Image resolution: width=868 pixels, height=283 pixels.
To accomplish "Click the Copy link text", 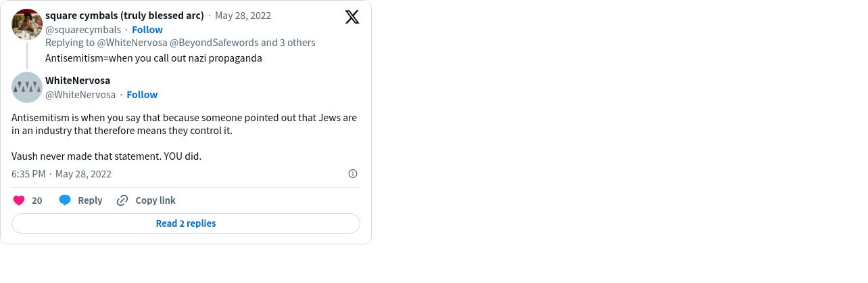I will click(x=155, y=200).
